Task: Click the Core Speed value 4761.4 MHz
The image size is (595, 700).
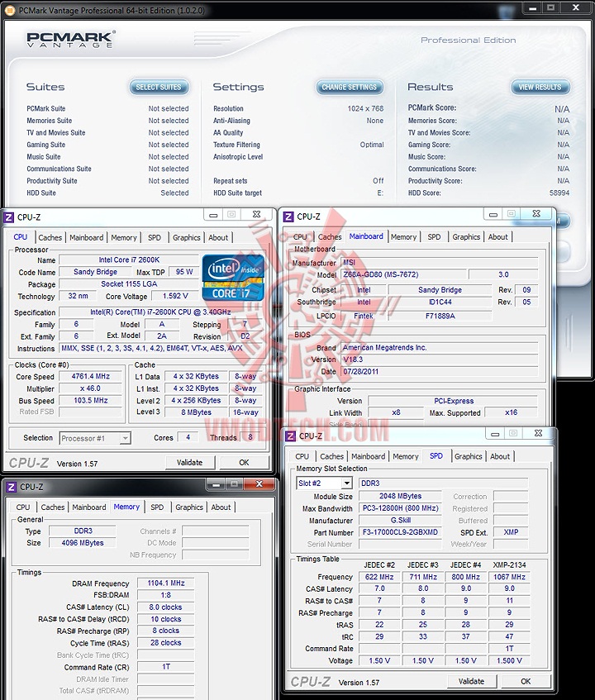Action: tap(91, 376)
